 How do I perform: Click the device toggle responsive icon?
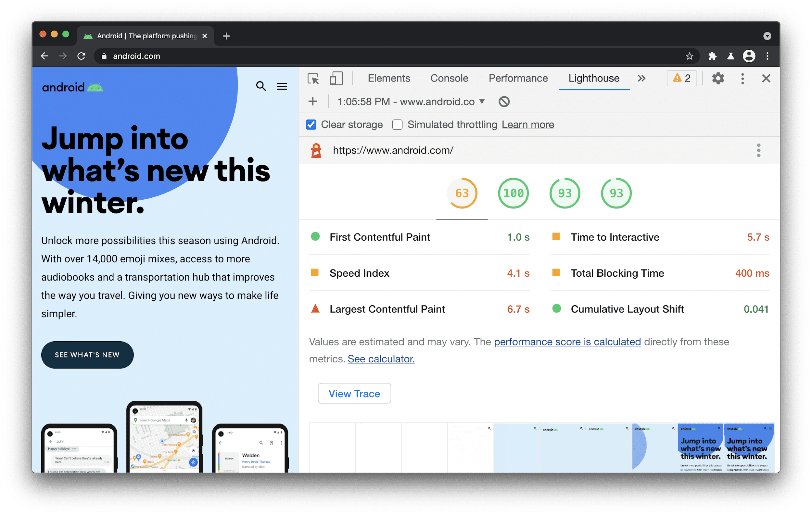click(335, 79)
